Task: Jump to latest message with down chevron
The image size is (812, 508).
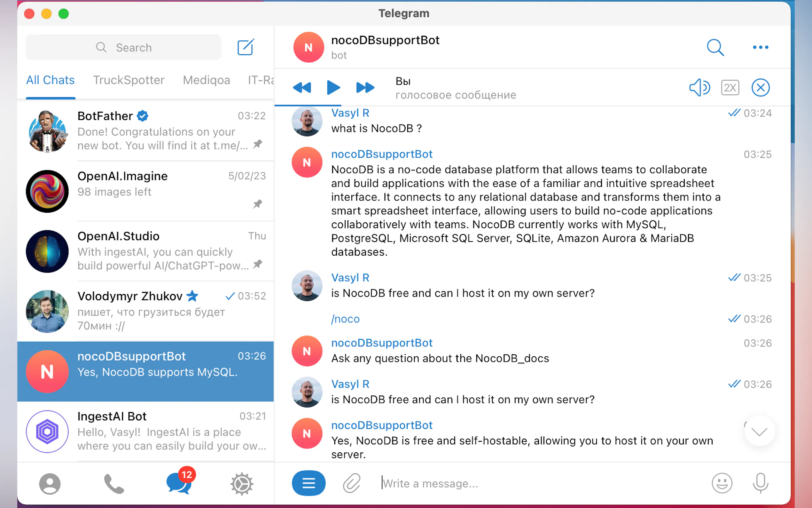Action: 759,431
